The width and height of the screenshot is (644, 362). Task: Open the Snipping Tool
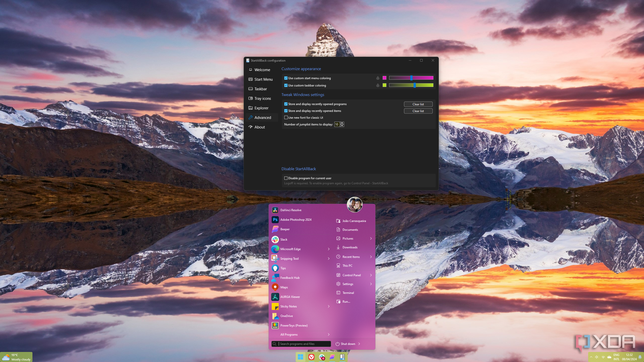289,258
